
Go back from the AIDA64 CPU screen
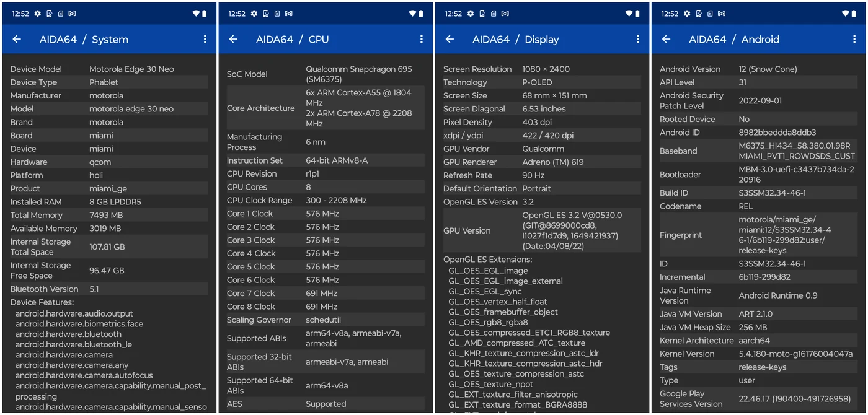[x=233, y=39]
